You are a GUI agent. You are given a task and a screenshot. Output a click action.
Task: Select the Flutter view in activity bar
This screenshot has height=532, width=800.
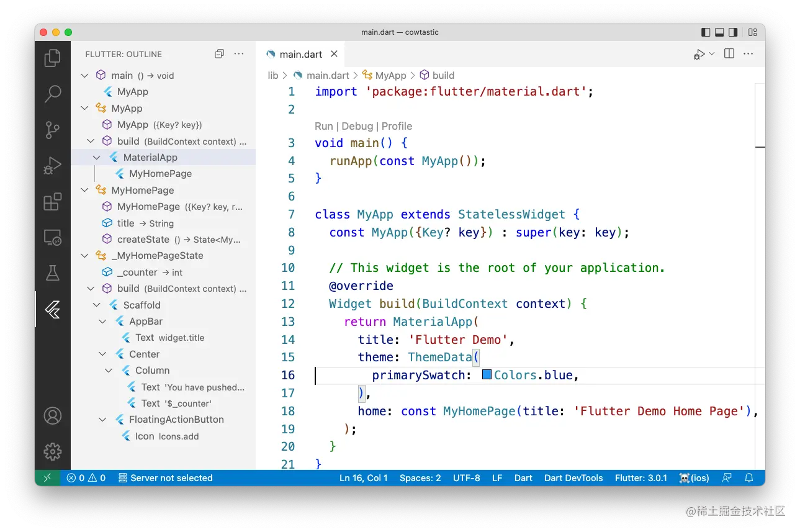53,309
